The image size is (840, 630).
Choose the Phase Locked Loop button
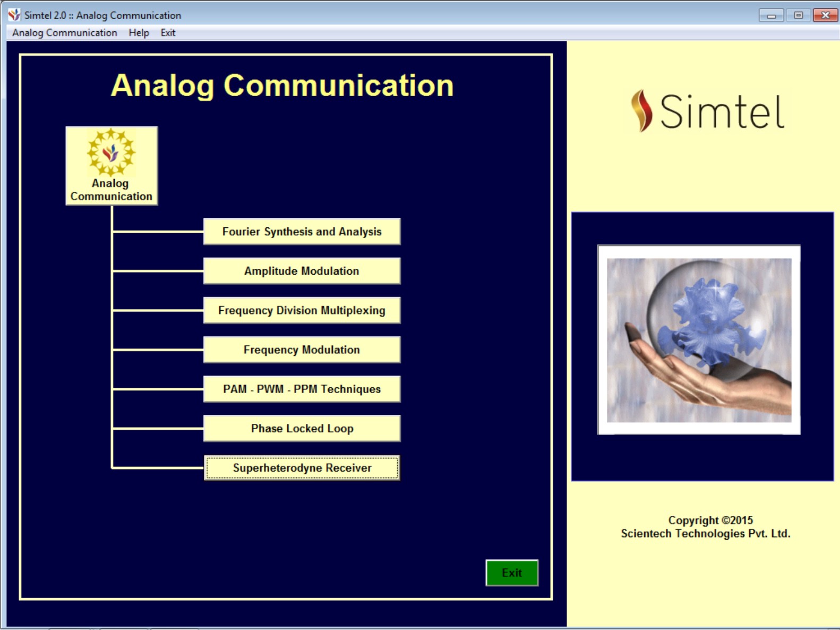tap(302, 428)
